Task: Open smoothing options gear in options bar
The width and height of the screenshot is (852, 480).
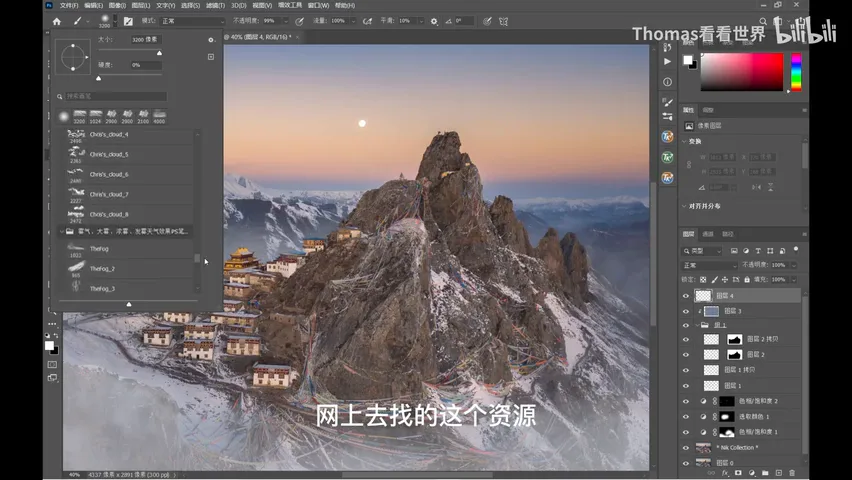Action: pos(434,21)
